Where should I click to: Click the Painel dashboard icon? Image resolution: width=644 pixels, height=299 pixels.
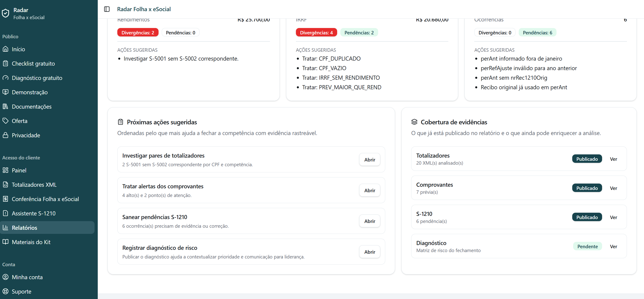pyautogui.click(x=5, y=170)
